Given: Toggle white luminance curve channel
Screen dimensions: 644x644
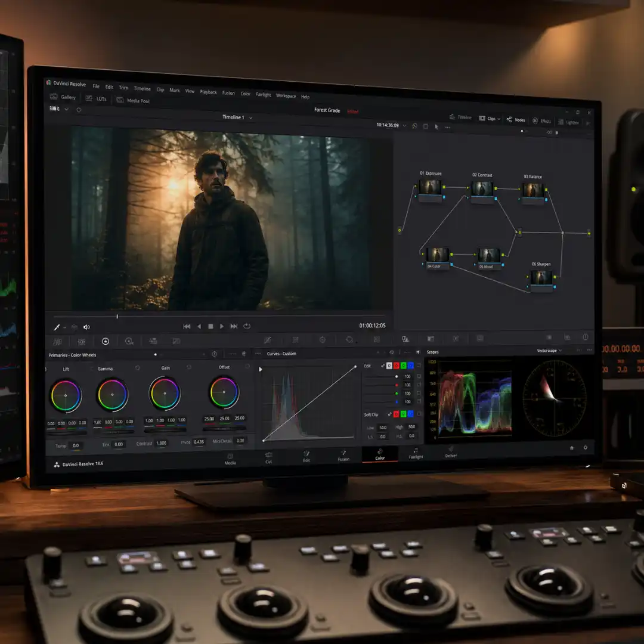Looking at the screenshot, I should [389, 366].
